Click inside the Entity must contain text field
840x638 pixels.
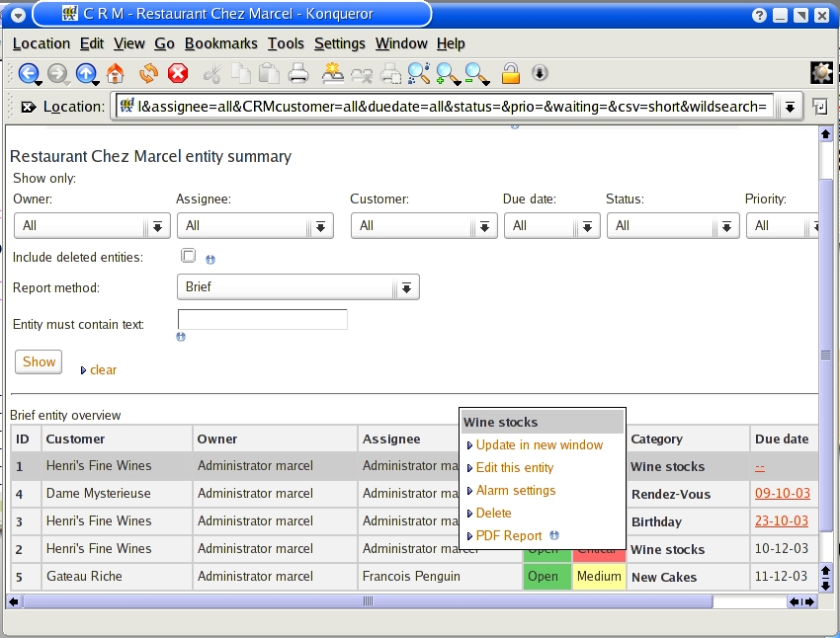pos(260,319)
